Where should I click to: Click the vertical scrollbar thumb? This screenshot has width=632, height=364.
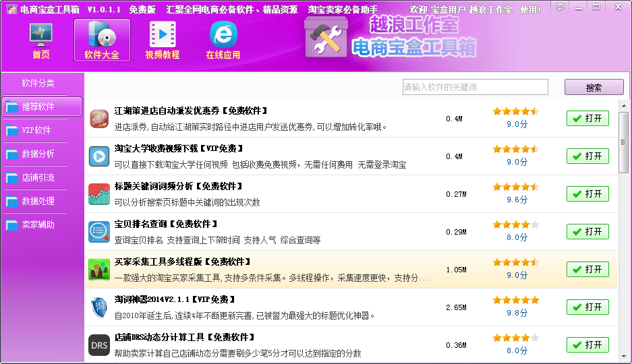coord(624,142)
